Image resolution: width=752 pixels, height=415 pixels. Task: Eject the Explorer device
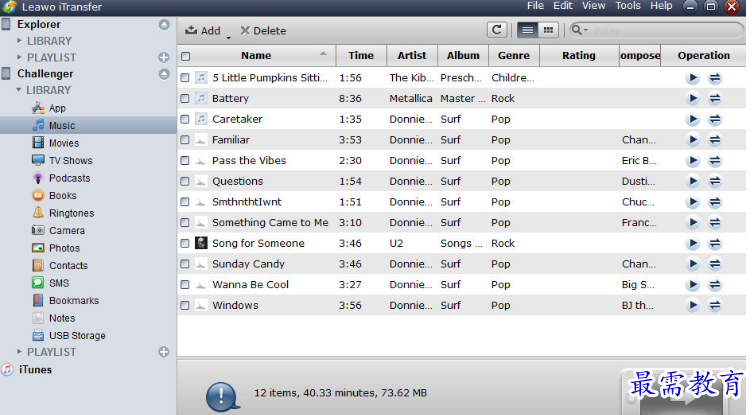[x=164, y=24]
